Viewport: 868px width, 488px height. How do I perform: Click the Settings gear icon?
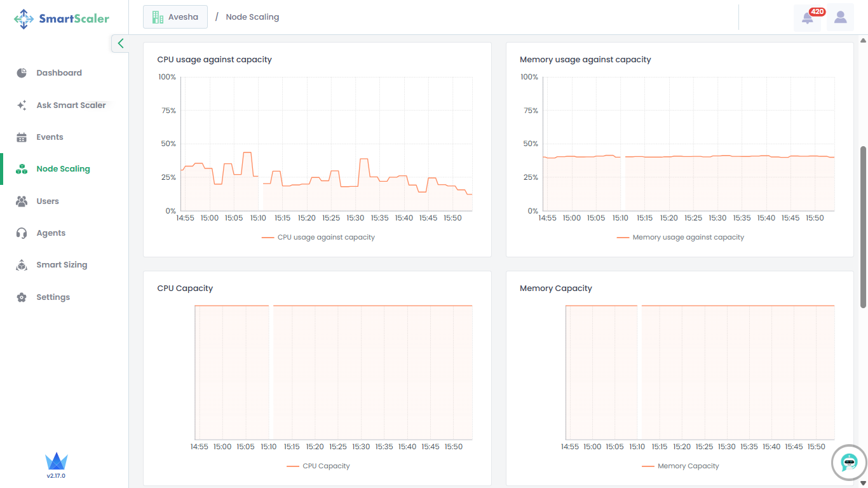[x=22, y=297]
